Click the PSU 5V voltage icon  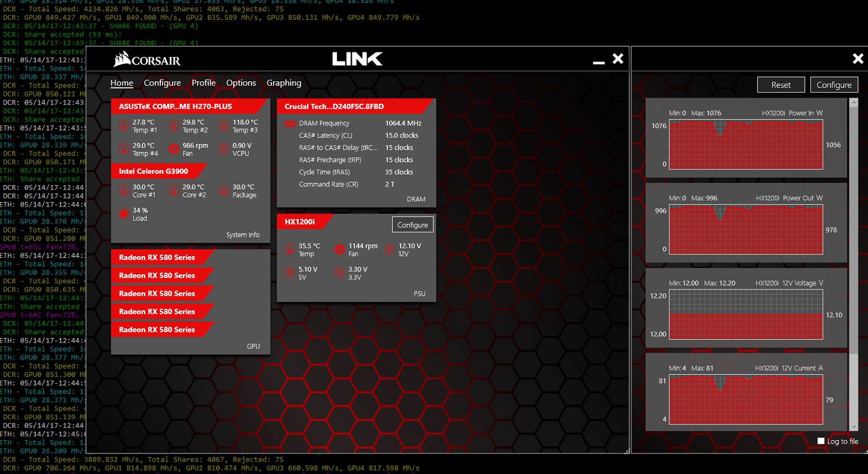click(290, 273)
